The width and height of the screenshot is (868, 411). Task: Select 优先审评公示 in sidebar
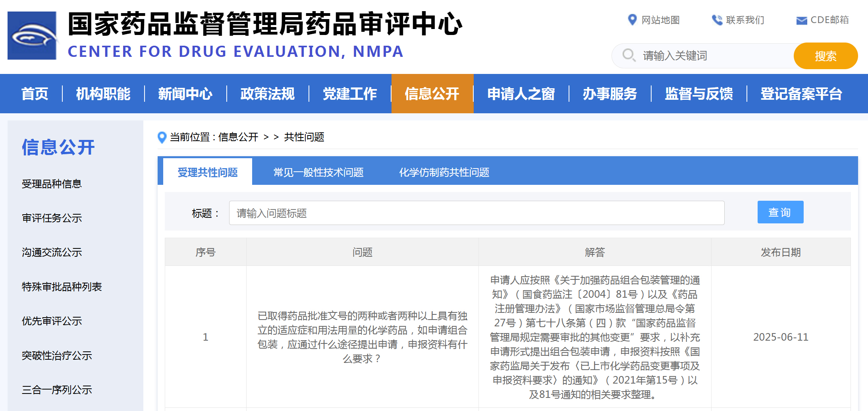pos(52,321)
